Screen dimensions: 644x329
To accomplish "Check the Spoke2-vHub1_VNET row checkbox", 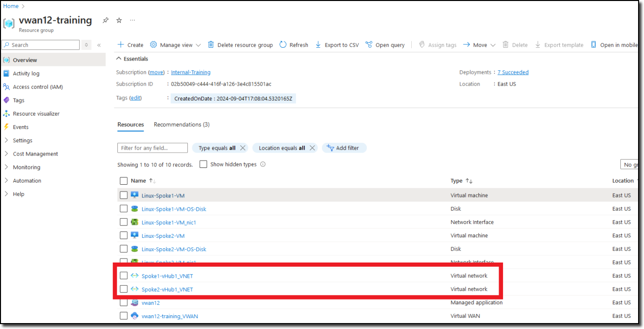I will [x=124, y=289].
